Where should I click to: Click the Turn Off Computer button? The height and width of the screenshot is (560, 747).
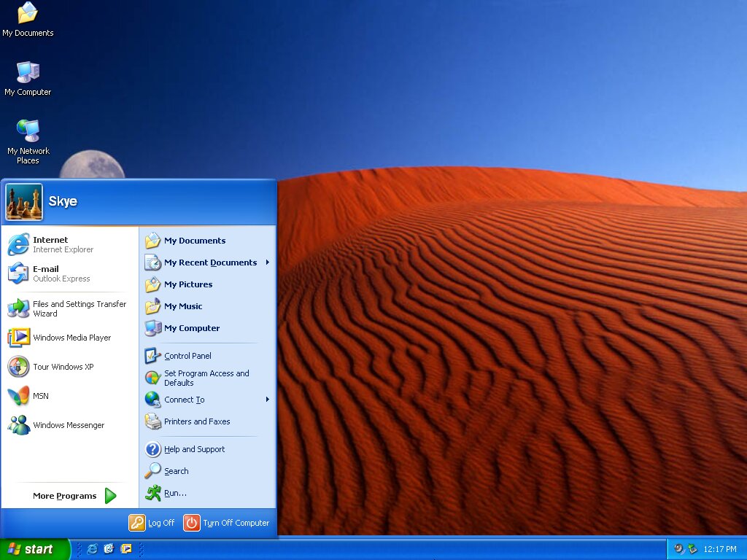point(227,523)
